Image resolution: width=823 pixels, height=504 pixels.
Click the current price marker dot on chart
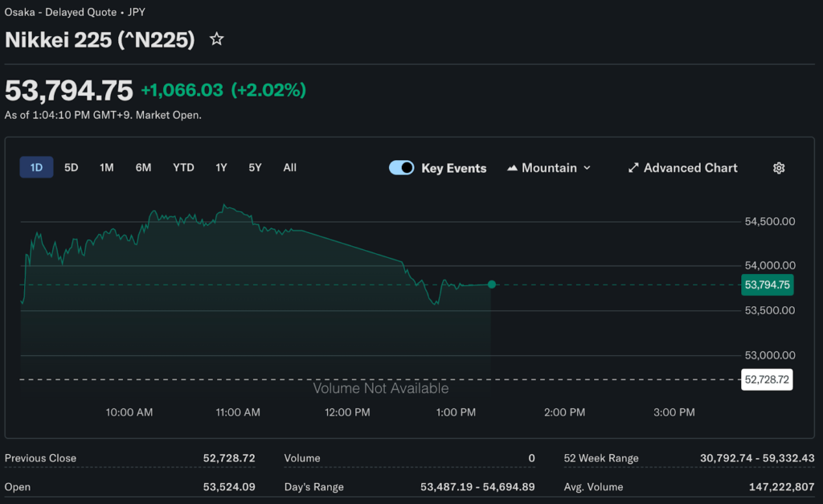(492, 285)
